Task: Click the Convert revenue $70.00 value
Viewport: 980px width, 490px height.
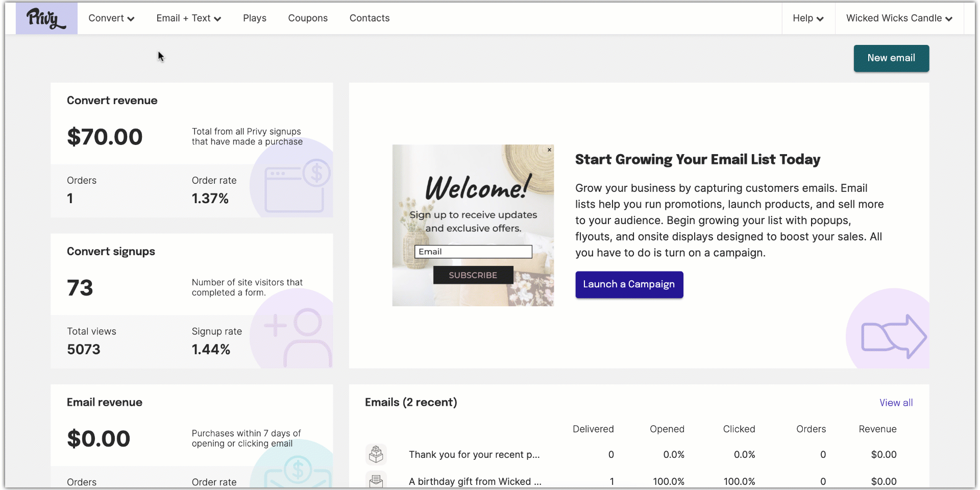Action: (x=105, y=137)
